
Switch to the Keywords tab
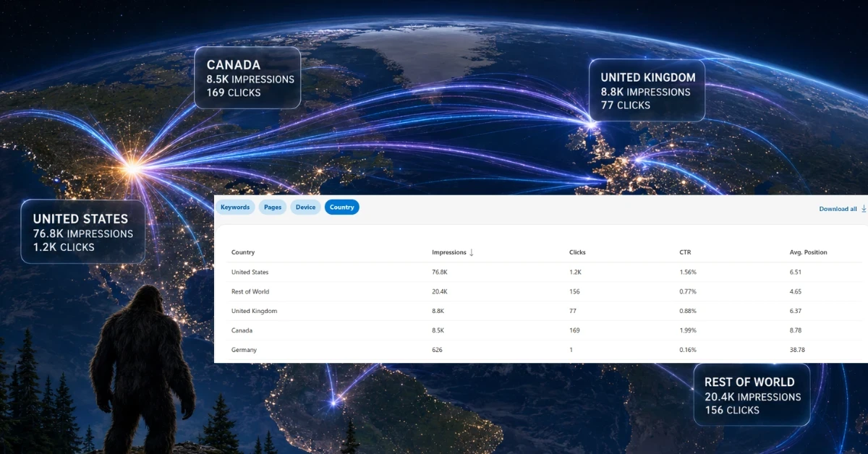point(235,207)
